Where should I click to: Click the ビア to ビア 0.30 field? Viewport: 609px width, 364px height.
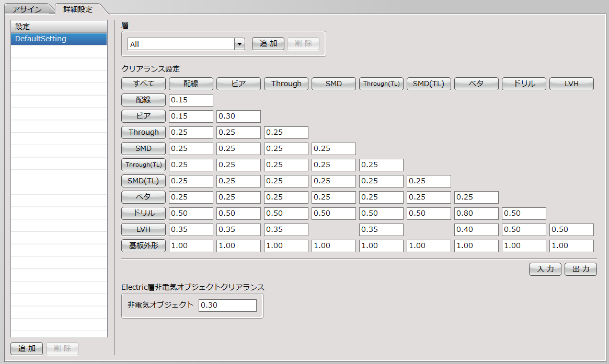(x=238, y=116)
